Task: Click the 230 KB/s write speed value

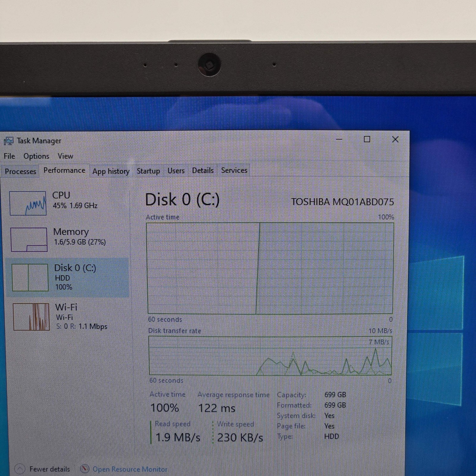Action: click(x=240, y=438)
